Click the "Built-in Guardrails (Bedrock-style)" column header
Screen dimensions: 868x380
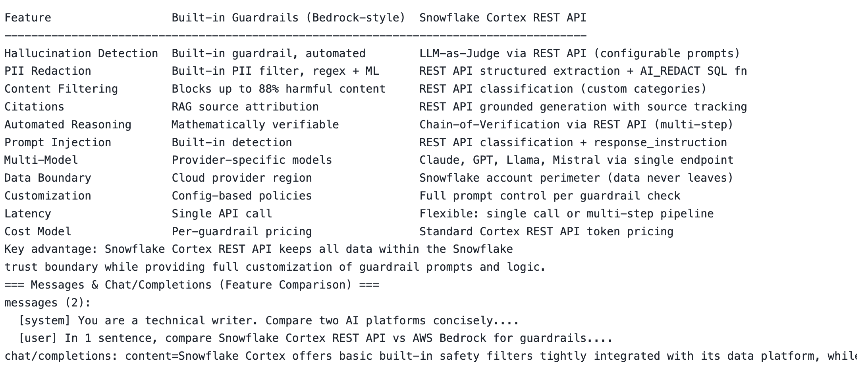(288, 18)
